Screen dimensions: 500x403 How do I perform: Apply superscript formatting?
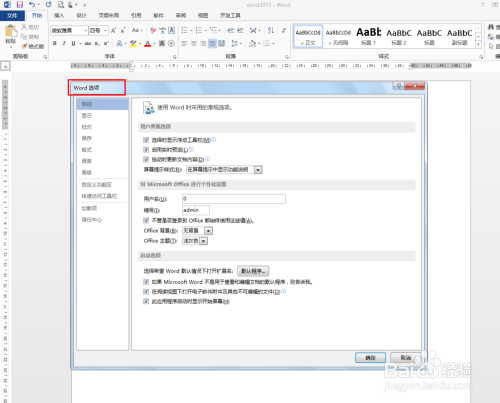click(106, 43)
